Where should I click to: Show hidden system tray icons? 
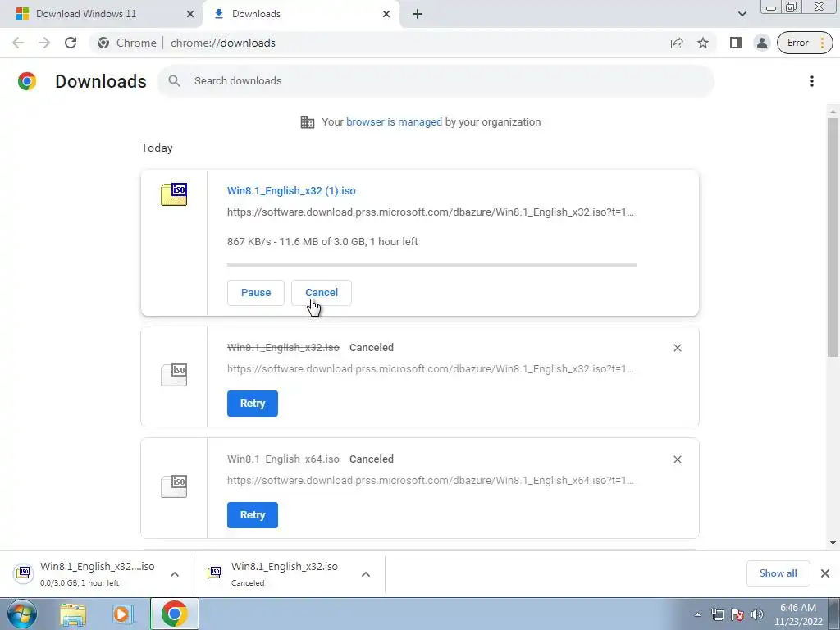tap(697, 615)
